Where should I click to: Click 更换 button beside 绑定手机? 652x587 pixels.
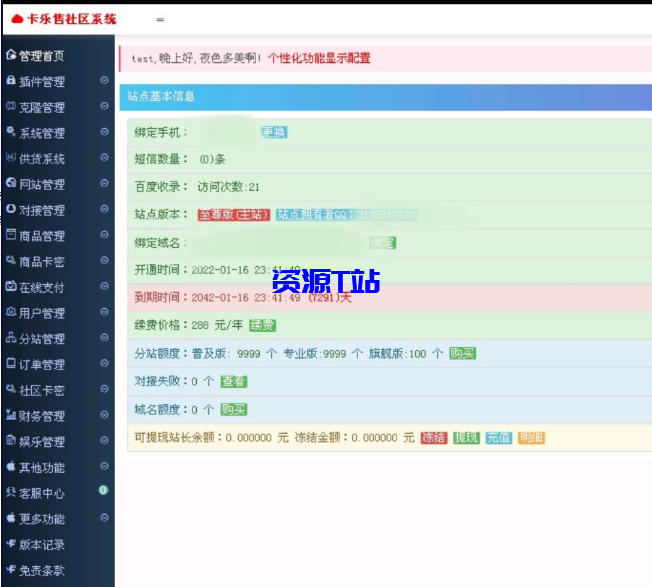[274, 132]
